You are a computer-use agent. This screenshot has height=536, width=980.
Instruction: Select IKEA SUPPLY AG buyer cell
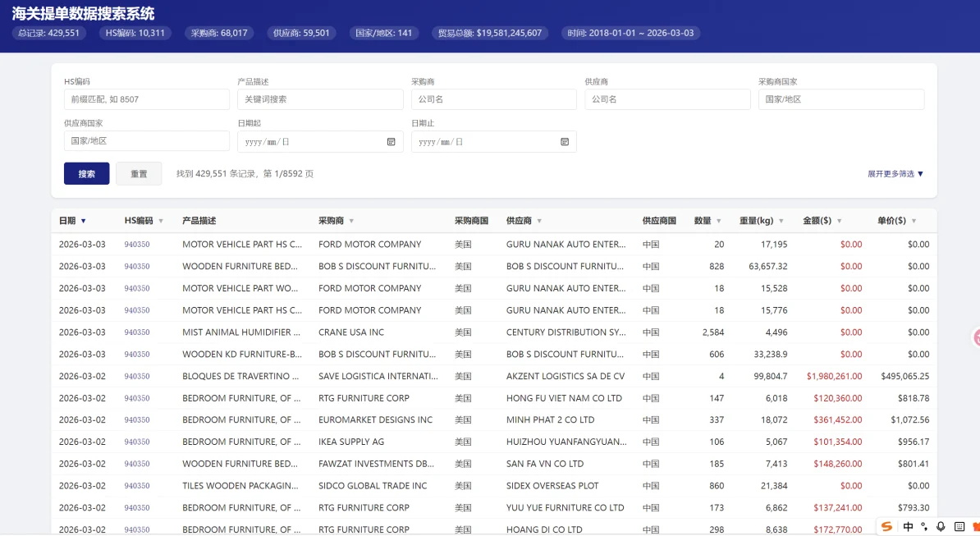coord(351,442)
